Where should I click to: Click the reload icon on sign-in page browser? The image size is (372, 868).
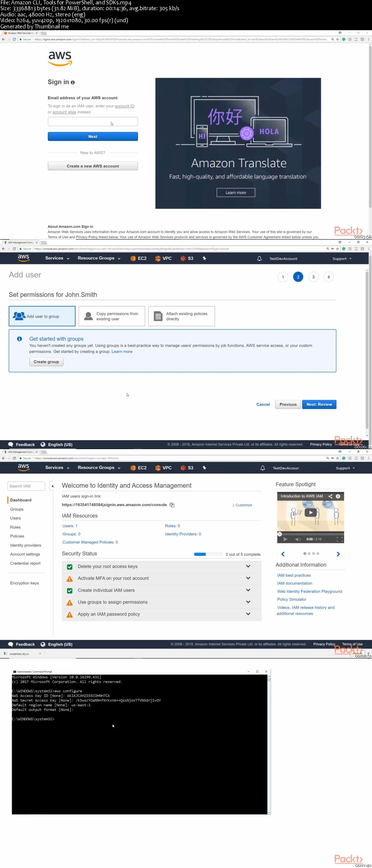(x=14, y=39)
